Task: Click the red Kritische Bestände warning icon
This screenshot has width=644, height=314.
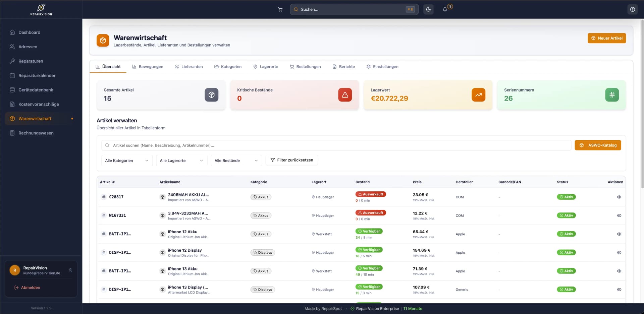Action: tap(345, 95)
